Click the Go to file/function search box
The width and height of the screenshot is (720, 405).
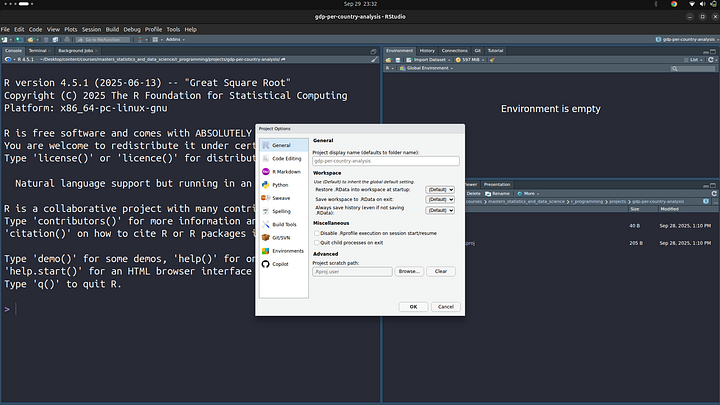[103, 39]
